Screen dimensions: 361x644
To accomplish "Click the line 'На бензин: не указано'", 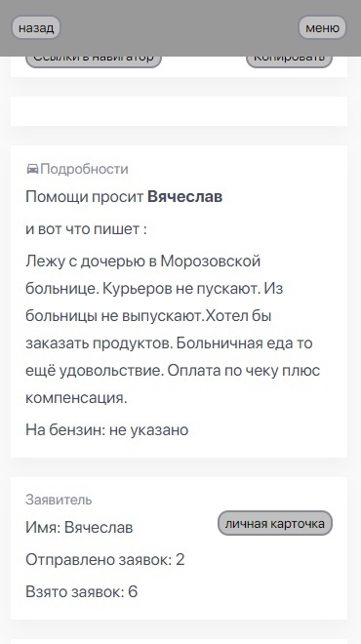I will [106, 429].
